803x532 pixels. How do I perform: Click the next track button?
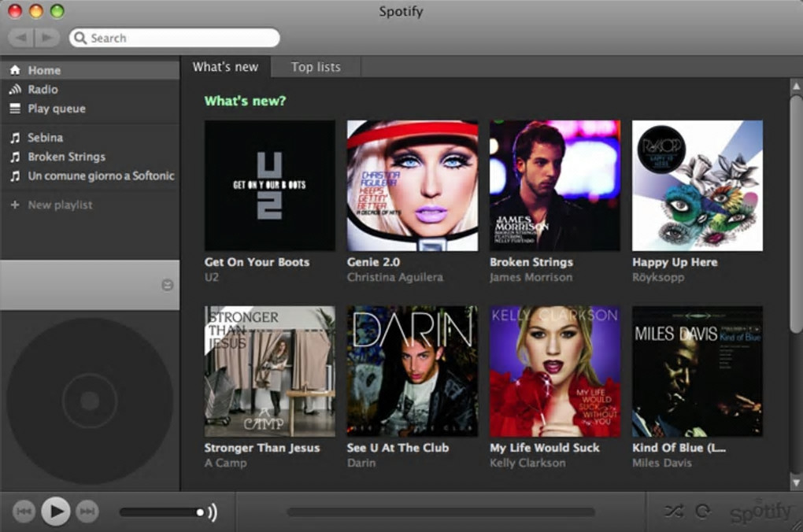click(x=87, y=511)
